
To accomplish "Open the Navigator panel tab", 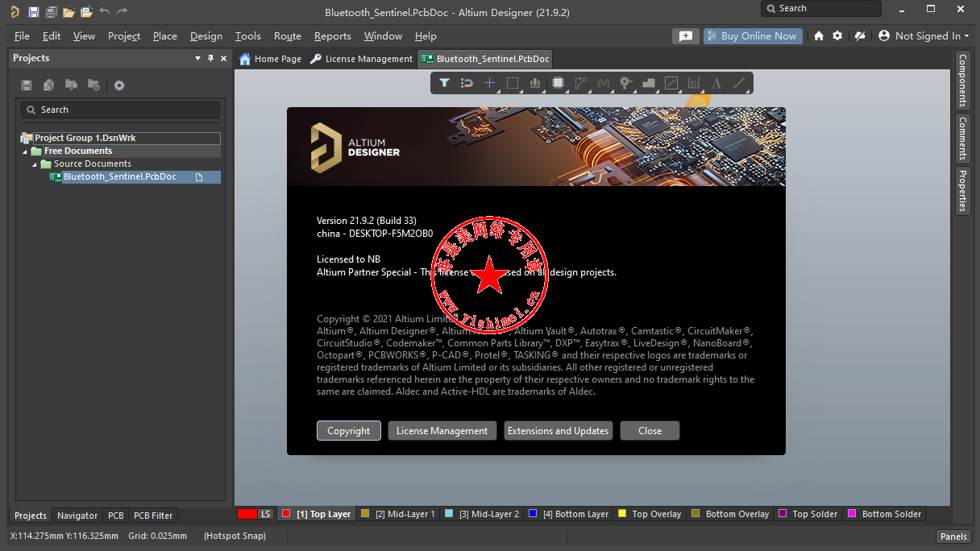I will (x=77, y=516).
